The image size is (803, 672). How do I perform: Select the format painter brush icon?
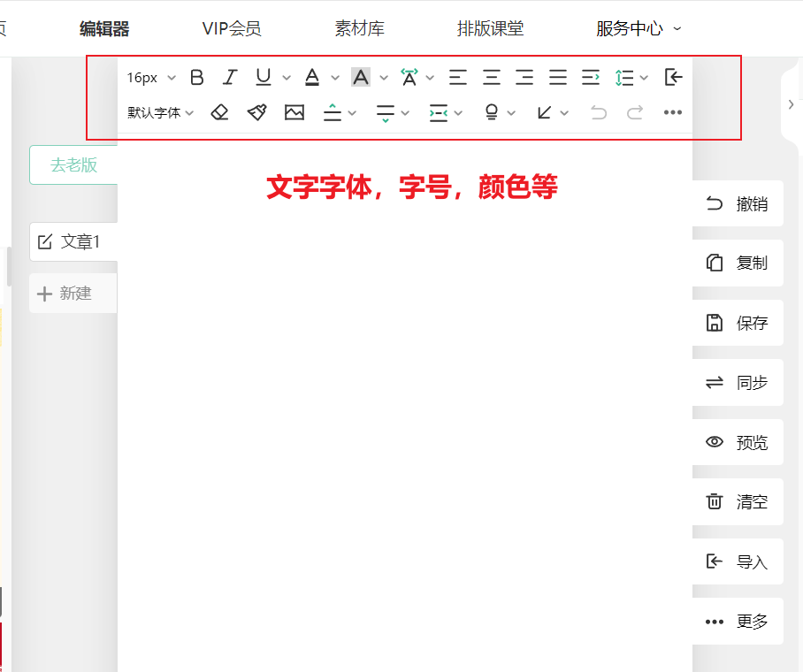(x=256, y=112)
